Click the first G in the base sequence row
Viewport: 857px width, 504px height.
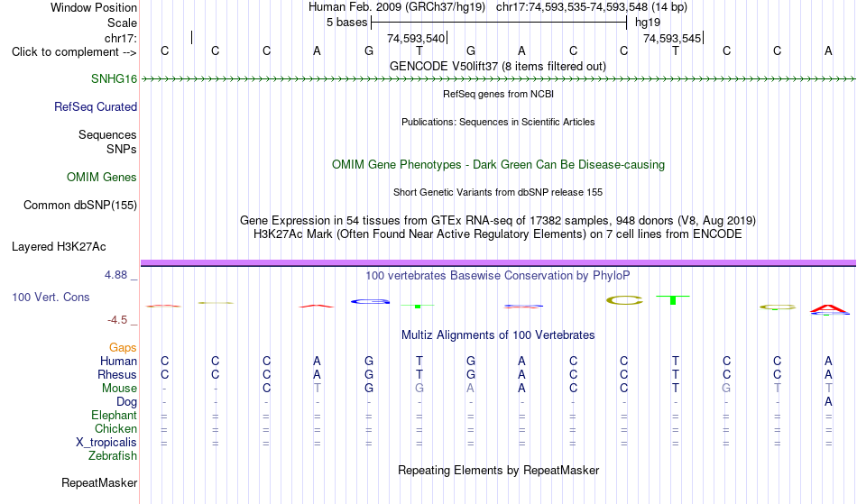coord(369,50)
